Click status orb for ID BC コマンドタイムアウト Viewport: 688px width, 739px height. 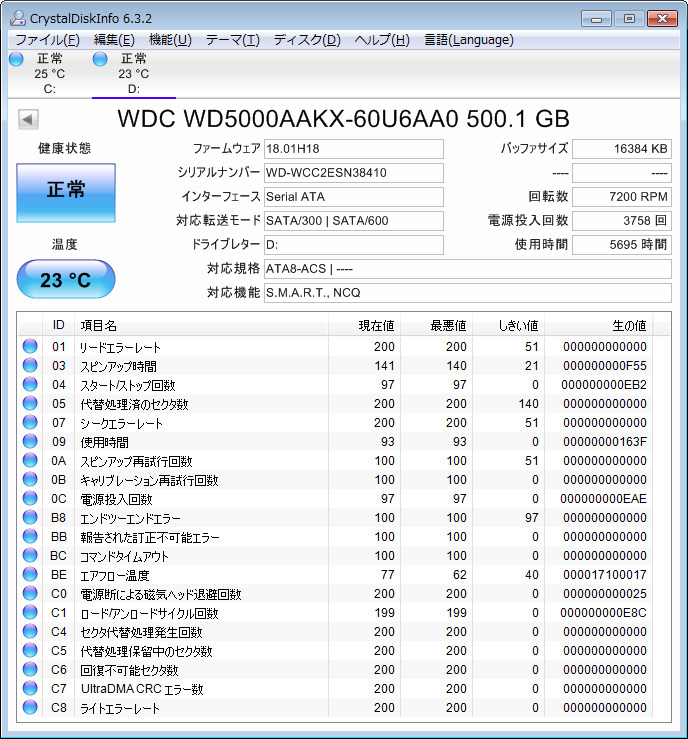(30, 556)
